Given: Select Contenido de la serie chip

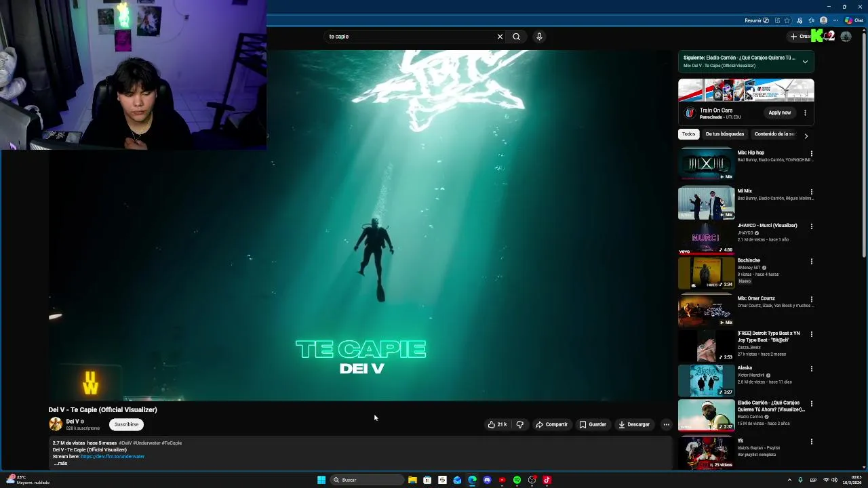Looking at the screenshot, I should pyautogui.click(x=774, y=134).
